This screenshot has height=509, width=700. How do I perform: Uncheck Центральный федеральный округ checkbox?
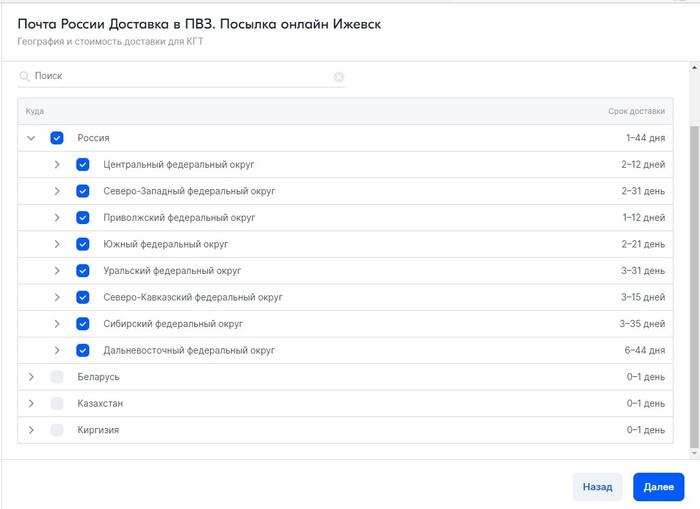tap(83, 164)
